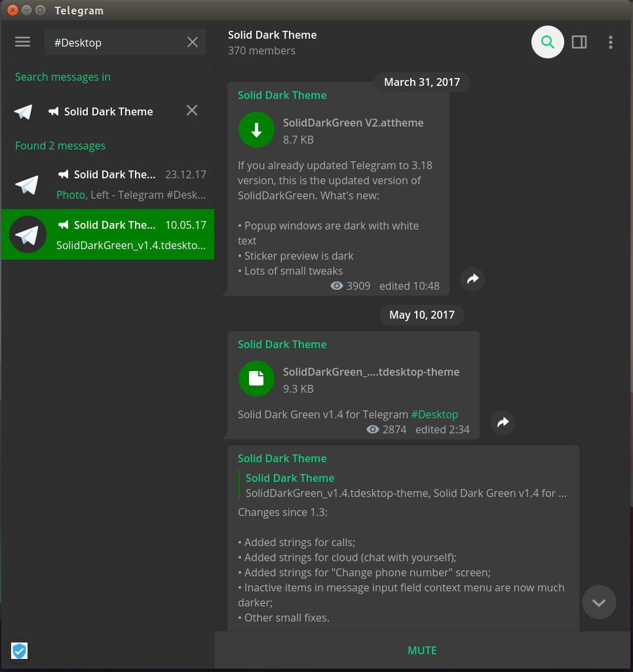Click avatar of the 10.05.17 result
This screenshot has width=633, height=672.
[28, 235]
